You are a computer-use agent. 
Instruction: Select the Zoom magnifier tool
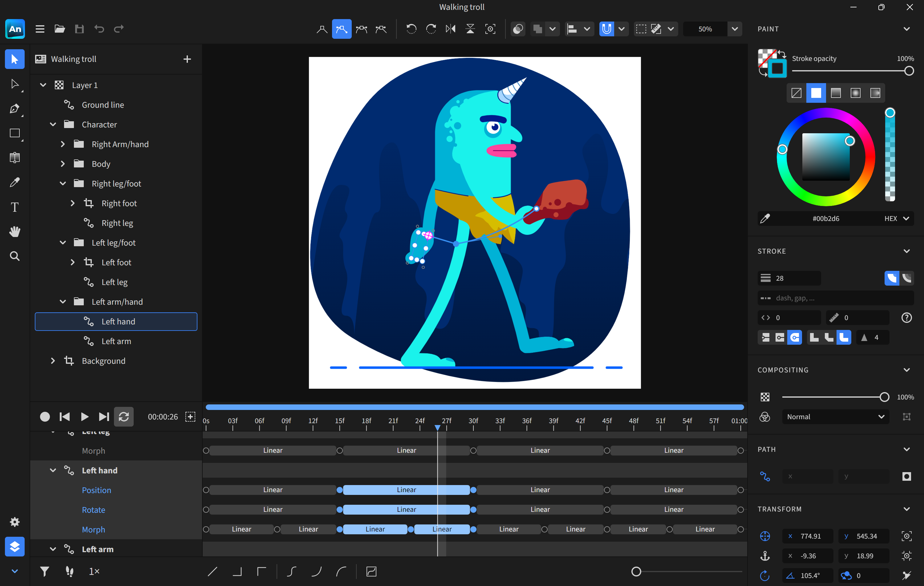14,256
